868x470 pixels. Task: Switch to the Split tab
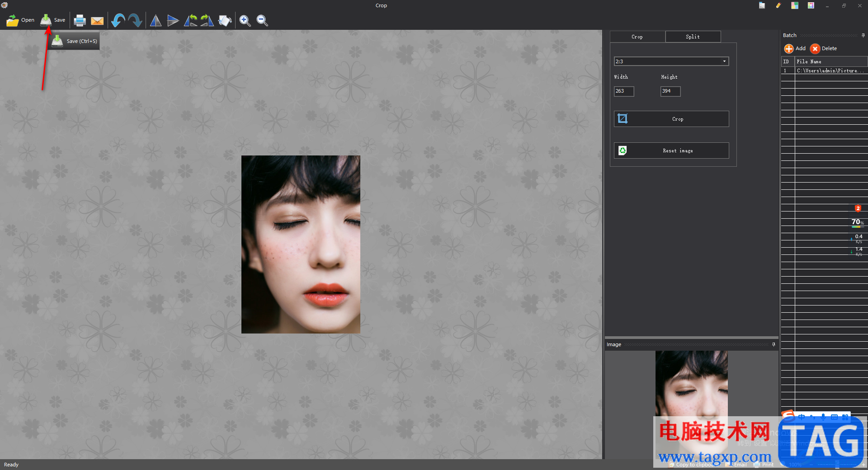click(x=693, y=37)
